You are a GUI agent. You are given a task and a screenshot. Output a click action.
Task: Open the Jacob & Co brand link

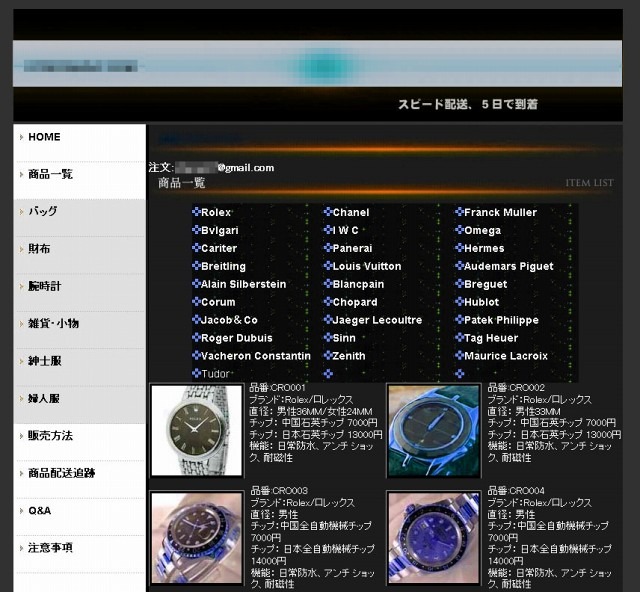pyautogui.click(x=229, y=320)
